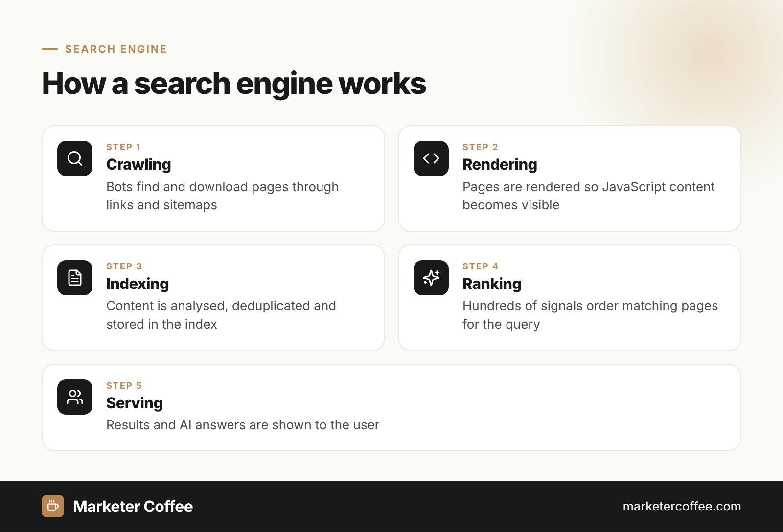Click the sparkle icon beside Ranking
The image size is (783, 532).
pyautogui.click(x=431, y=278)
